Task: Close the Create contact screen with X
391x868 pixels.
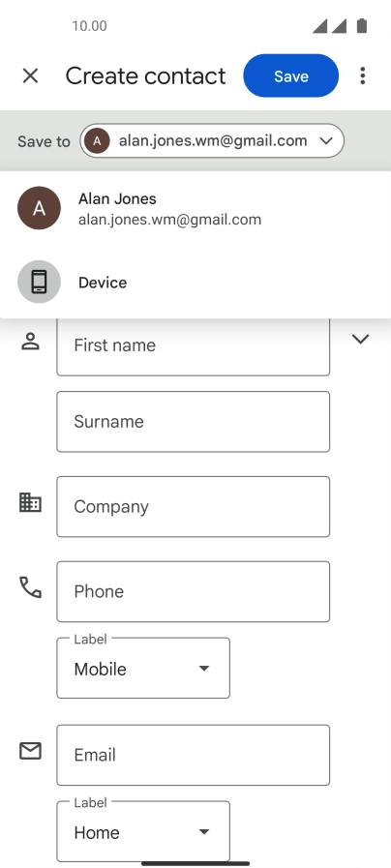Action: [x=30, y=75]
